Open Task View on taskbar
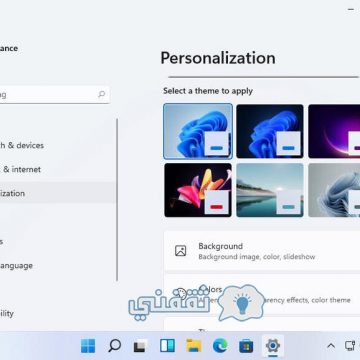 click(140, 346)
